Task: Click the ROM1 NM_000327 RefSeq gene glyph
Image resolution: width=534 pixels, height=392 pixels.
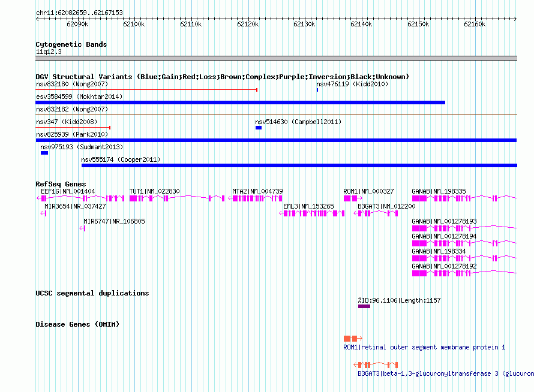Action: point(353,198)
